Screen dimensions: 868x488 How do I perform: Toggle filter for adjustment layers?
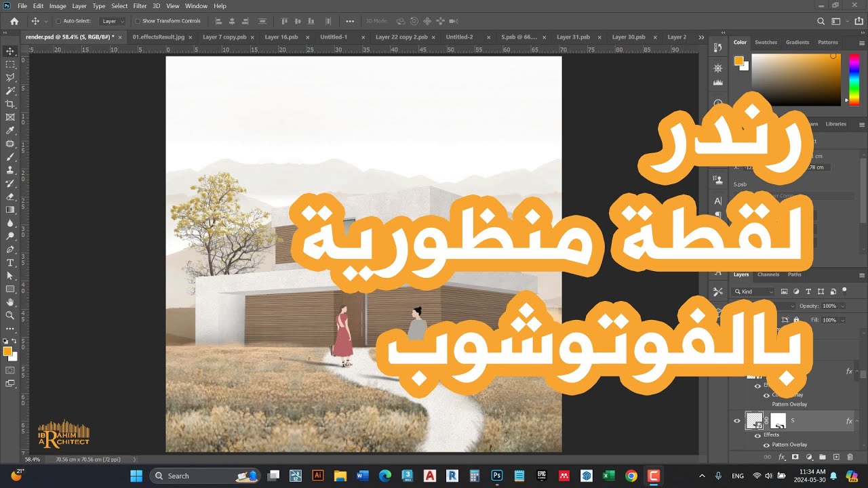coord(796,291)
